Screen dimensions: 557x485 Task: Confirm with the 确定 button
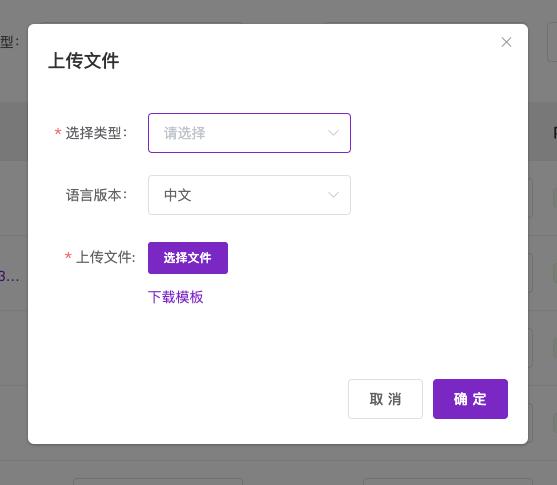point(470,399)
